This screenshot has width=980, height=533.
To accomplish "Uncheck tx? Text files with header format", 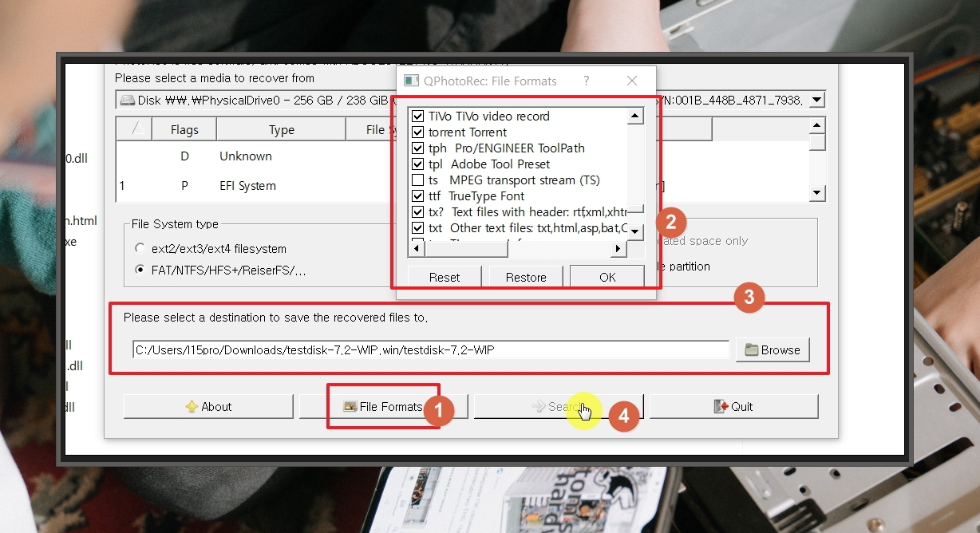I will tap(417, 212).
